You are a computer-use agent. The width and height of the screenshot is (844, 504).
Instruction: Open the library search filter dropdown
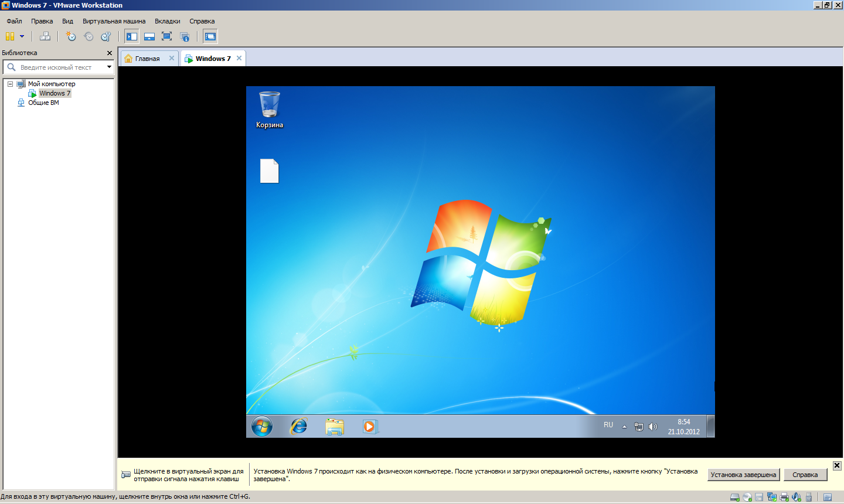tap(109, 67)
